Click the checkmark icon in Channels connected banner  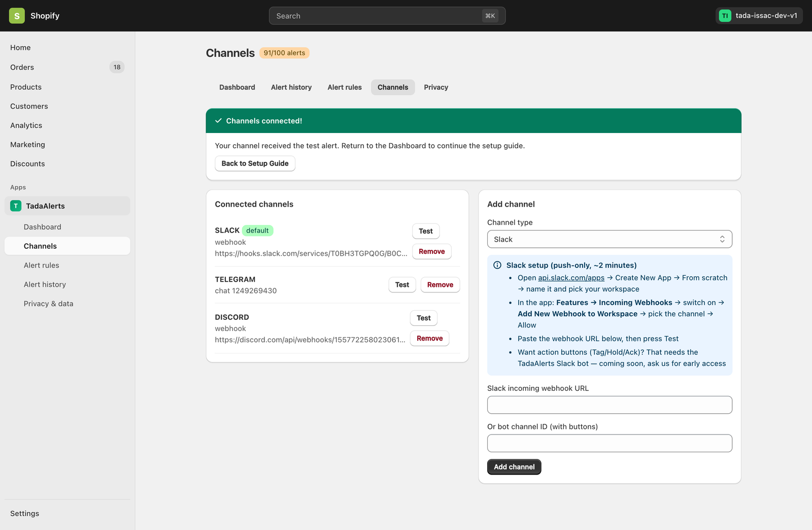coord(218,121)
